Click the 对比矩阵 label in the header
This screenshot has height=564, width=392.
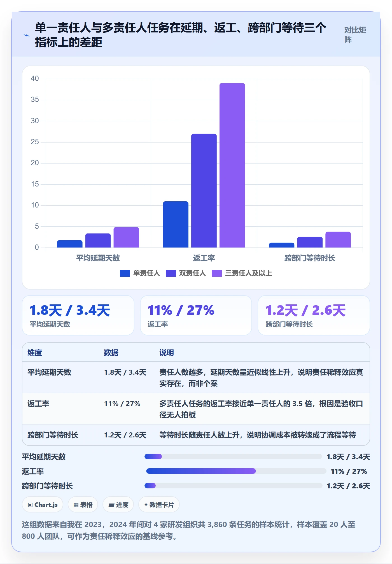(355, 35)
